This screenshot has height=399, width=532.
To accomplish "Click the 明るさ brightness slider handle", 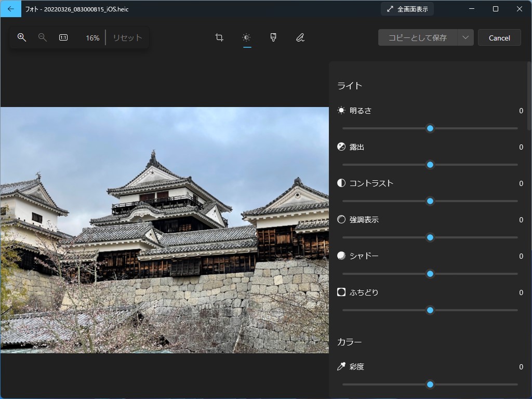I will [430, 128].
